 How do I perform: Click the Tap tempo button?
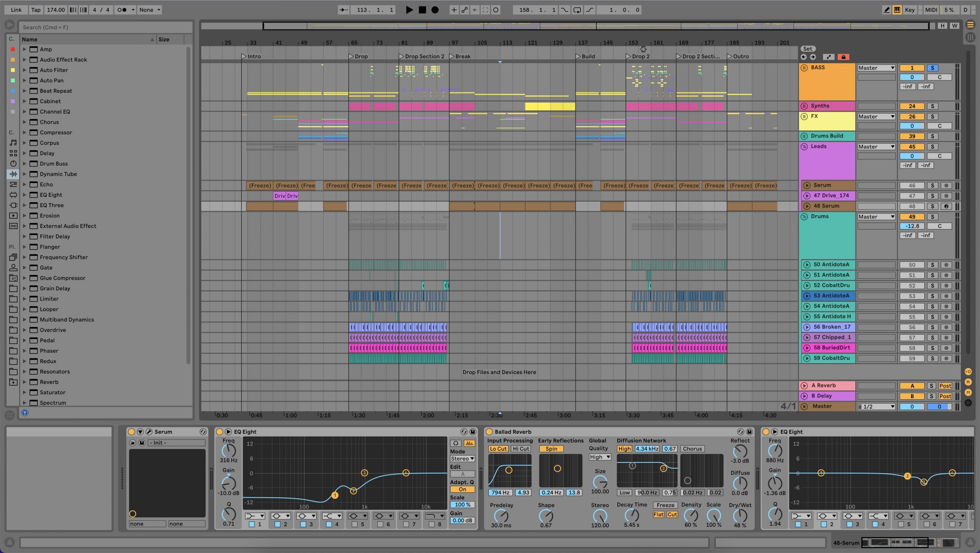(36, 10)
